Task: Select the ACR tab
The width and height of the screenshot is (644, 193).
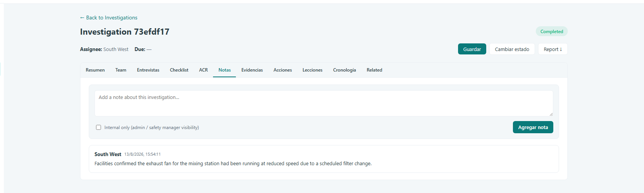Action: tap(203, 70)
